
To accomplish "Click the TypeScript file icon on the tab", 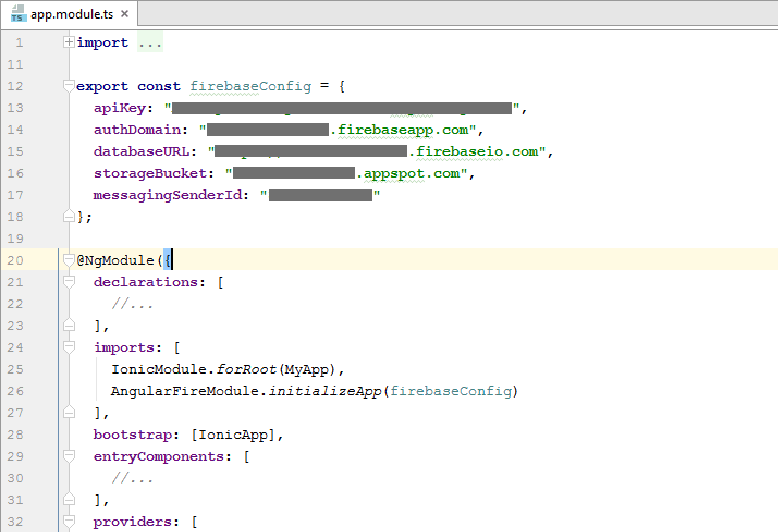I will pos(17,14).
